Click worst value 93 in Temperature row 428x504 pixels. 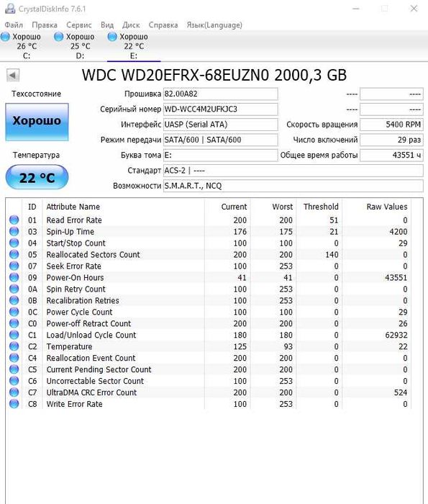click(x=288, y=346)
